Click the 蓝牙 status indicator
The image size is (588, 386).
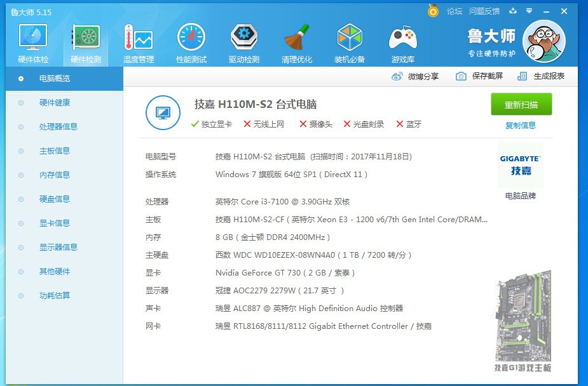pos(409,124)
